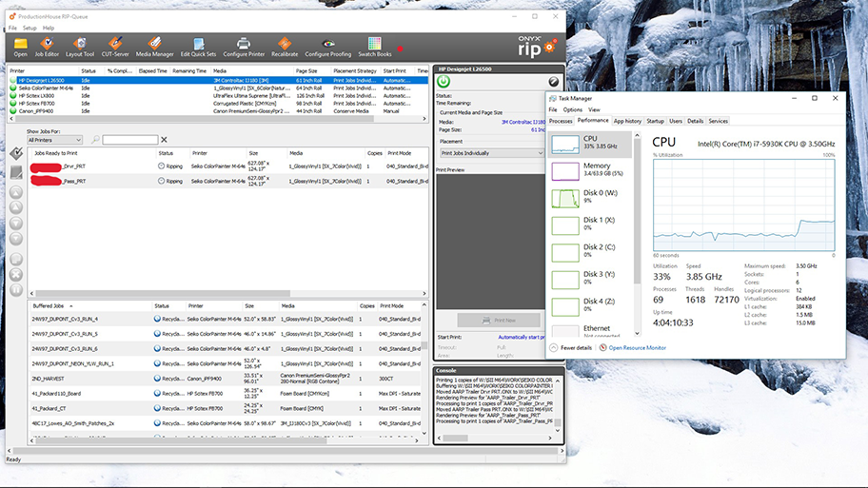868x488 pixels.
Task: Click the Print Now button
Action: coord(499,321)
